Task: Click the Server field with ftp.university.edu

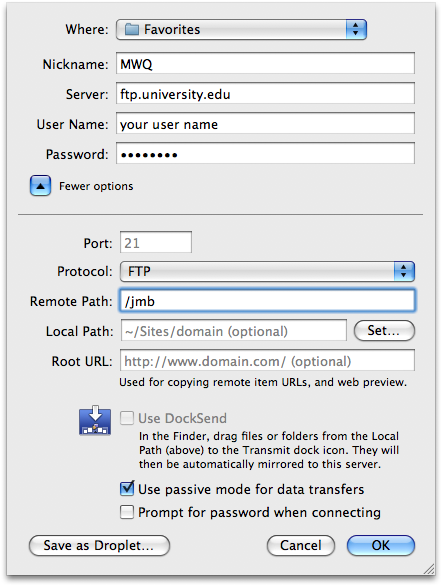Action: pos(265,93)
